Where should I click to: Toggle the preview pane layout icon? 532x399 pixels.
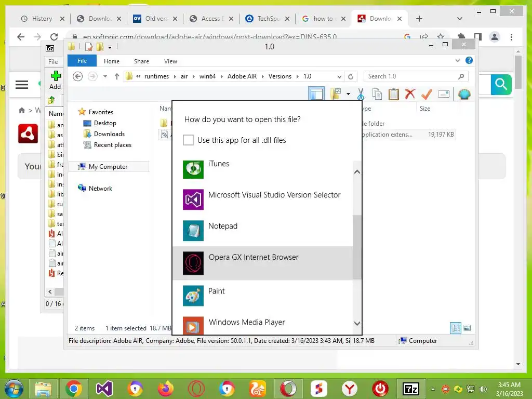[x=316, y=94]
